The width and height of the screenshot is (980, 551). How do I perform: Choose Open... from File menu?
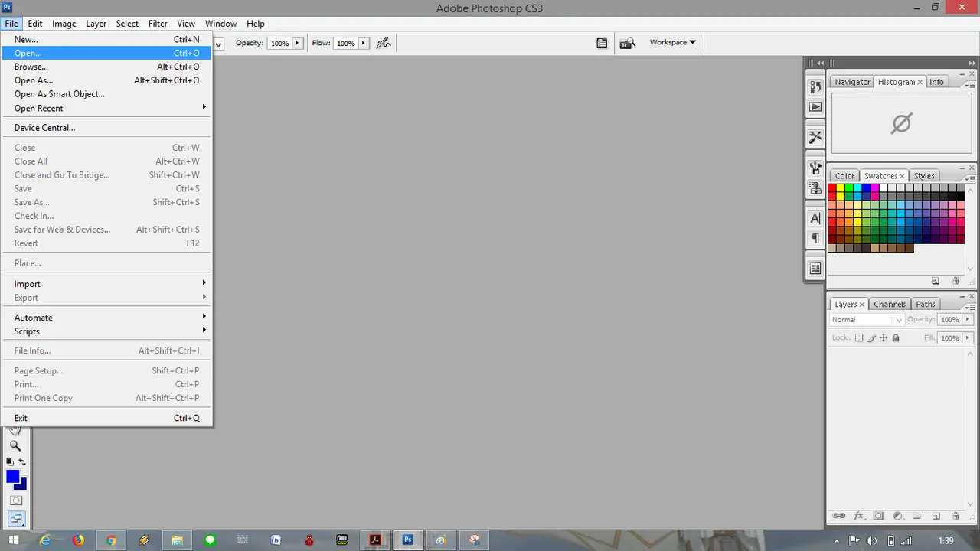click(106, 53)
